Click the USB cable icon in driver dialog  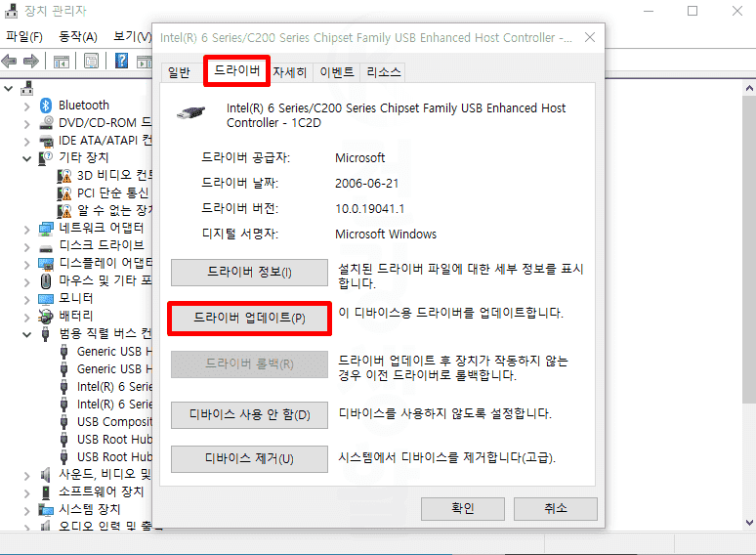pyautogui.click(x=190, y=112)
